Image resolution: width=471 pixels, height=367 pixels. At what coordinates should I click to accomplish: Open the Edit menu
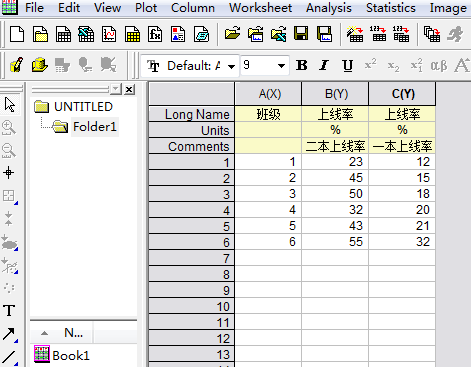(69, 7)
